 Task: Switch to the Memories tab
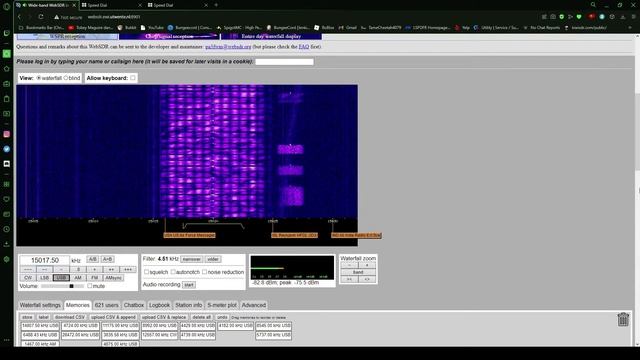(78, 305)
